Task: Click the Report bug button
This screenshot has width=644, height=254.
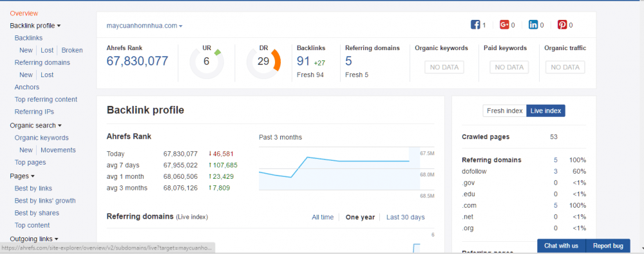Action: tap(608, 246)
